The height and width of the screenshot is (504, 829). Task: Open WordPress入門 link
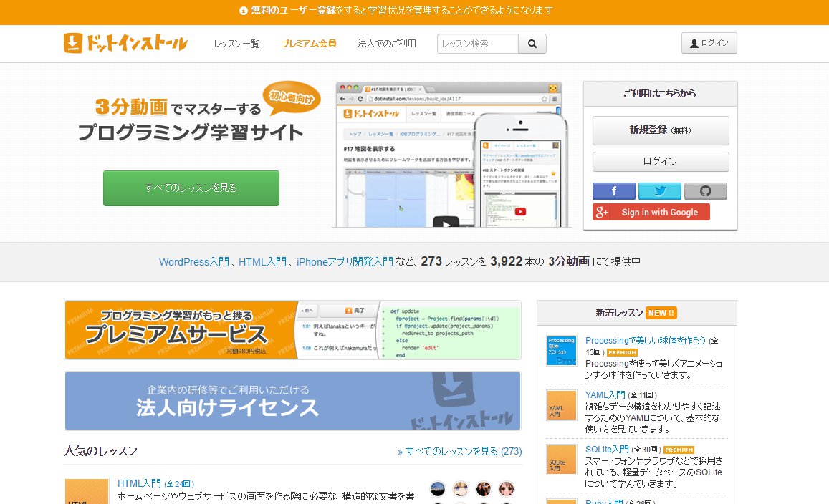tap(194, 262)
